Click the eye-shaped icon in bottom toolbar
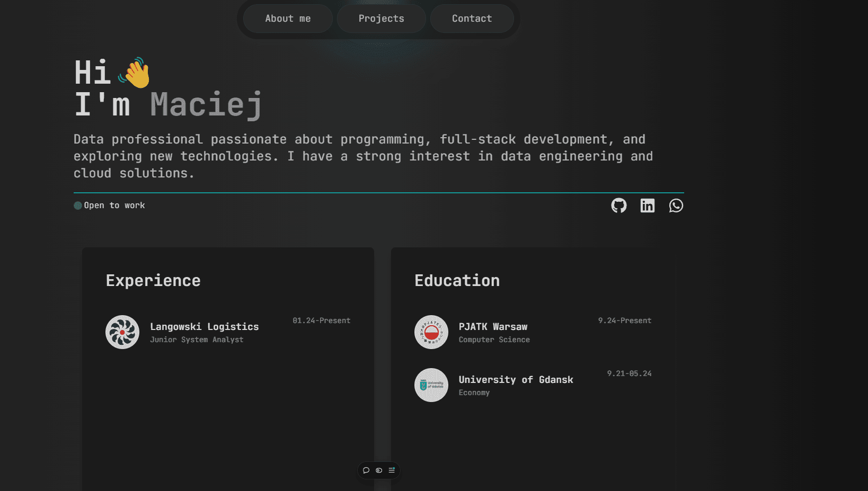The image size is (868, 491). pyautogui.click(x=379, y=470)
